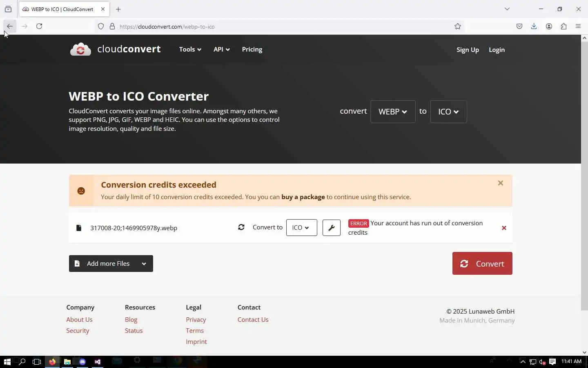588x368 pixels.
Task: Open the browser extensions puzzle icon
Action: pyautogui.click(x=563, y=26)
